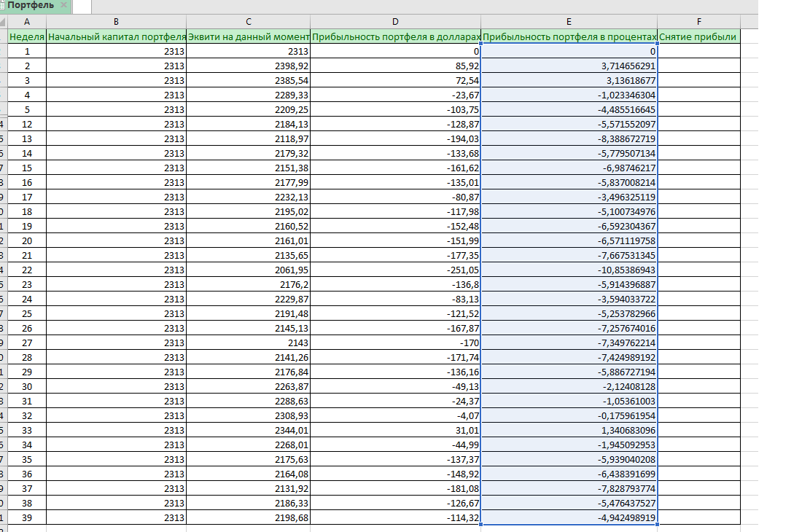Select column D header
The width and height of the screenshot is (802, 532).
pos(396,22)
